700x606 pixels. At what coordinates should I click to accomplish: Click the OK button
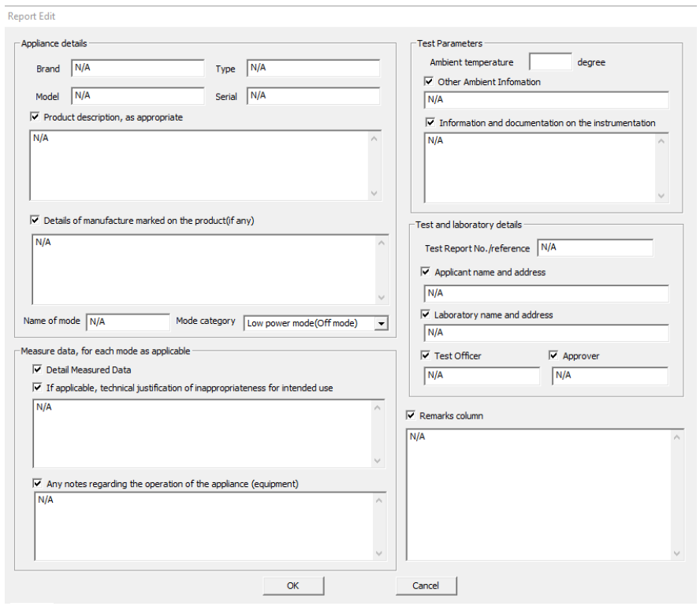click(293, 586)
